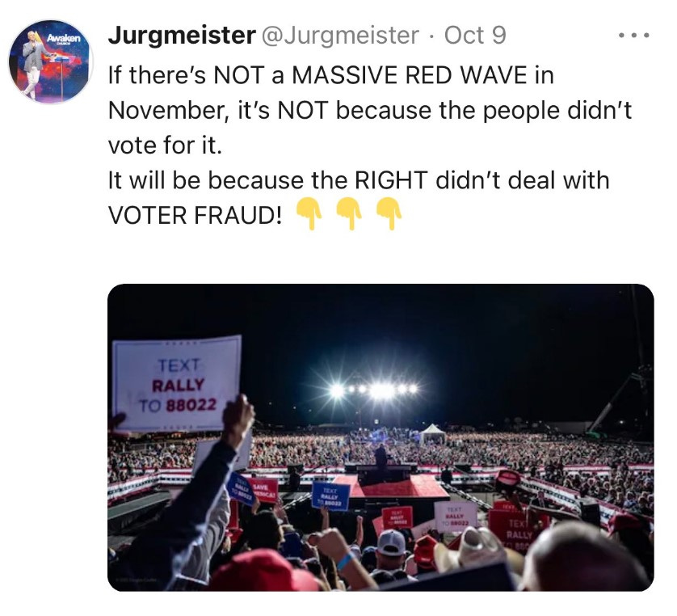Open the attached rally photo
The image size is (677, 616).
[x=381, y=437]
